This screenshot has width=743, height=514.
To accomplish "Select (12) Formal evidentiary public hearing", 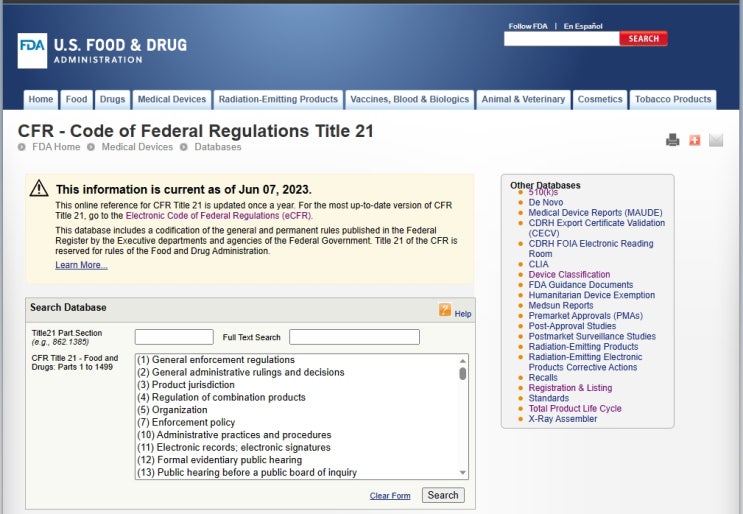I will coord(297,460).
